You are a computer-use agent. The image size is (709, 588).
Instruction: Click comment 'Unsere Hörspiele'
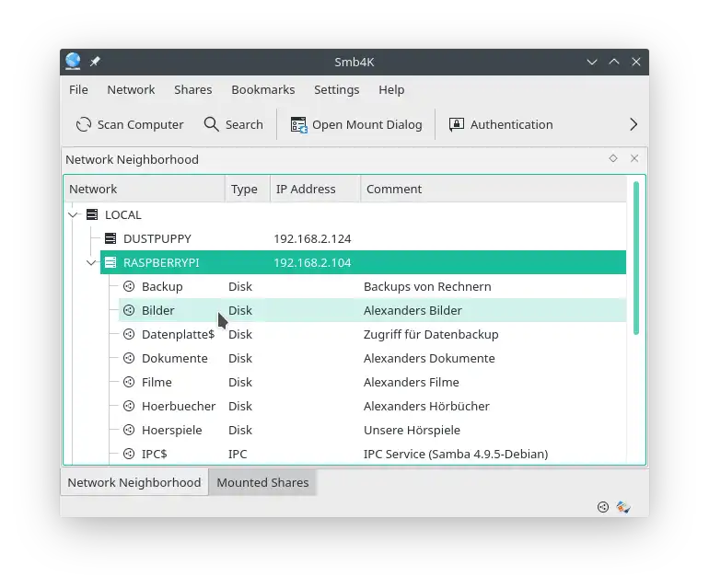(x=412, y=431)
